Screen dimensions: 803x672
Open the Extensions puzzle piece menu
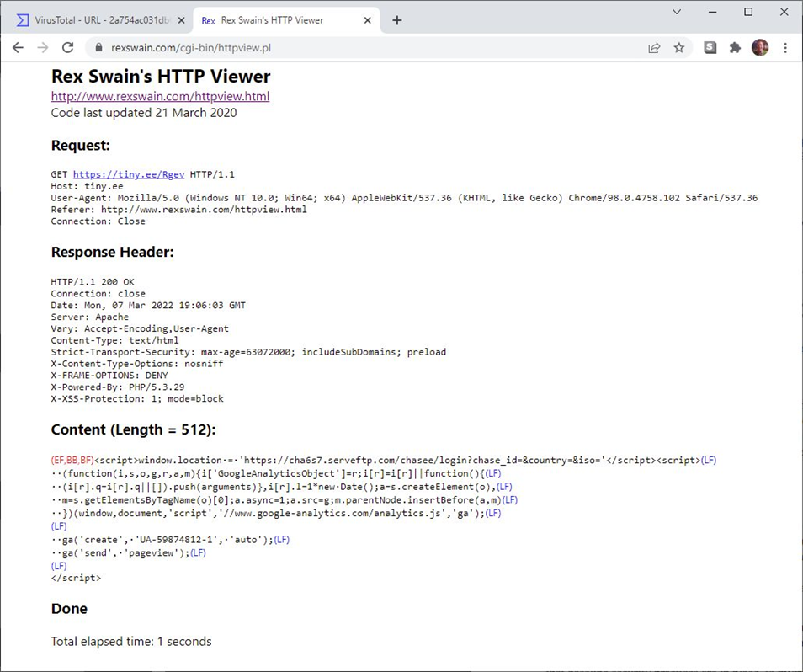(x=735, y=48)
